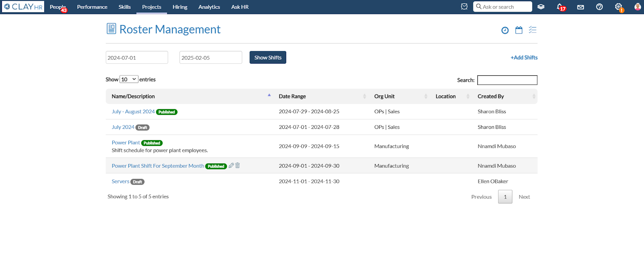Open the user profile avatar

(638, 7)
